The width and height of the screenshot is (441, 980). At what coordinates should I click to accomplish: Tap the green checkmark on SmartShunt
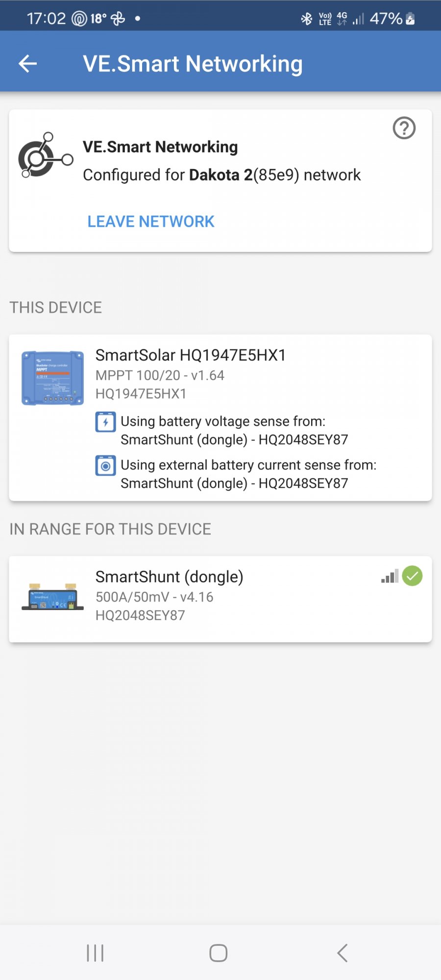tap(413, 576)
